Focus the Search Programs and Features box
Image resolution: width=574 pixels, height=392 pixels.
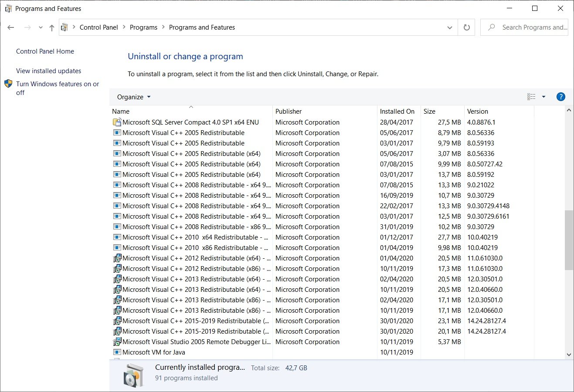524,27
